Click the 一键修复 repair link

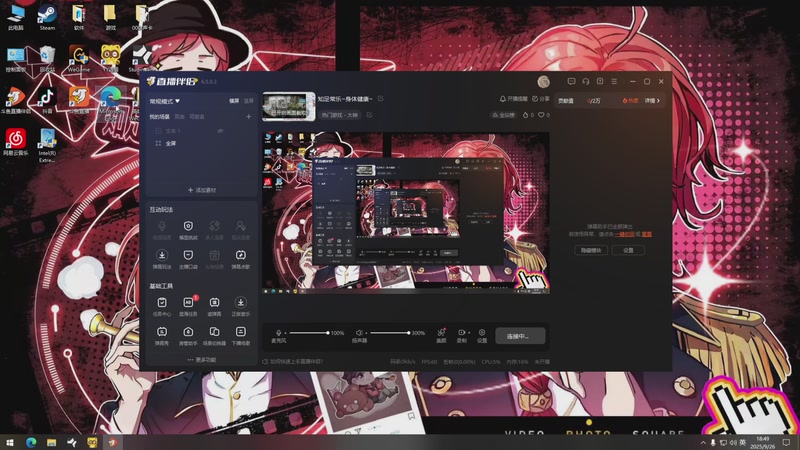624,234
